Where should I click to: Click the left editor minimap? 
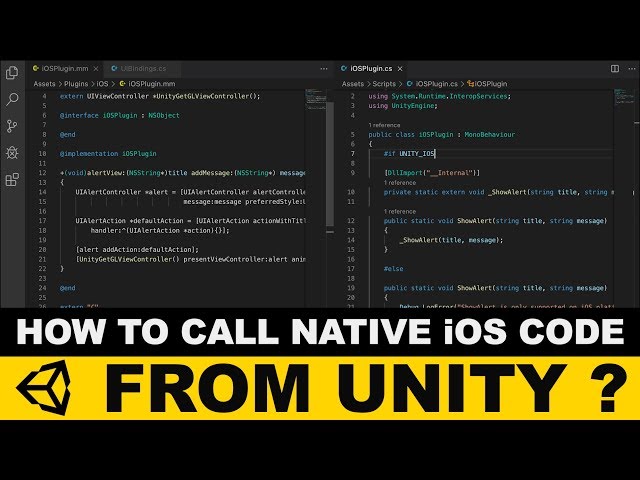[315, 99]
